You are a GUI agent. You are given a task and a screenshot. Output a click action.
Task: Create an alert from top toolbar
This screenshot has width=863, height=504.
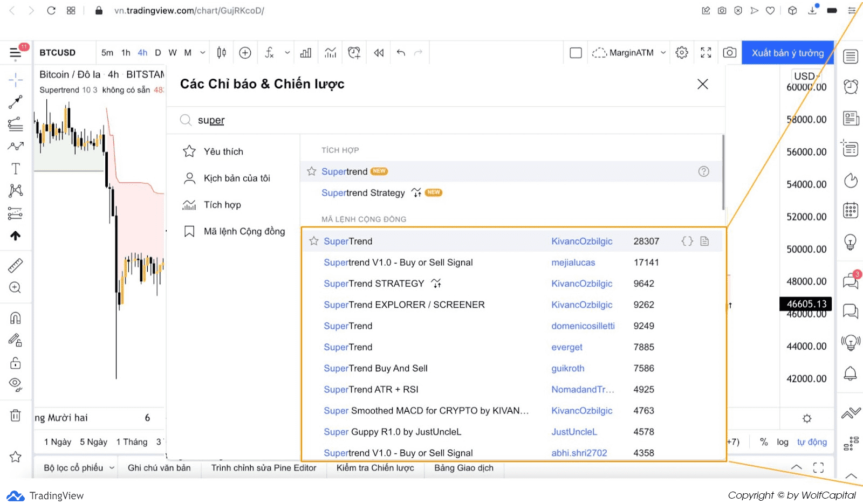pyautogui.click(x=354, y=52)
